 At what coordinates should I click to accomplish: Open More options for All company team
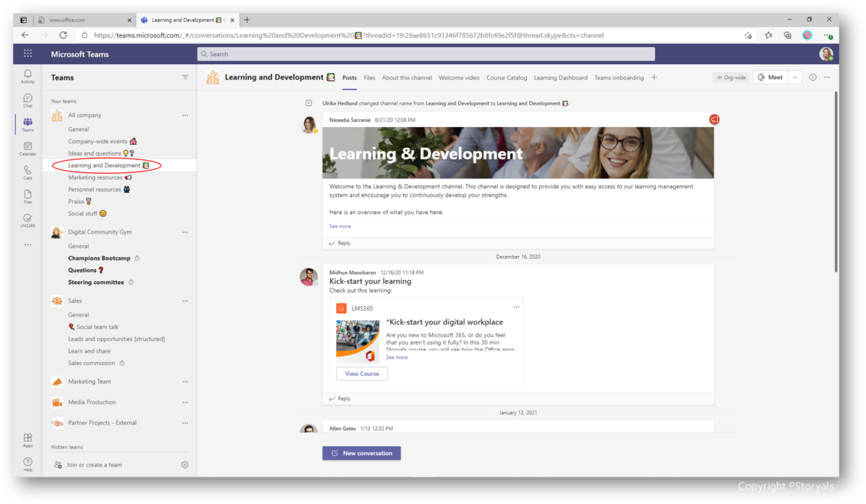tap(185, 115)
